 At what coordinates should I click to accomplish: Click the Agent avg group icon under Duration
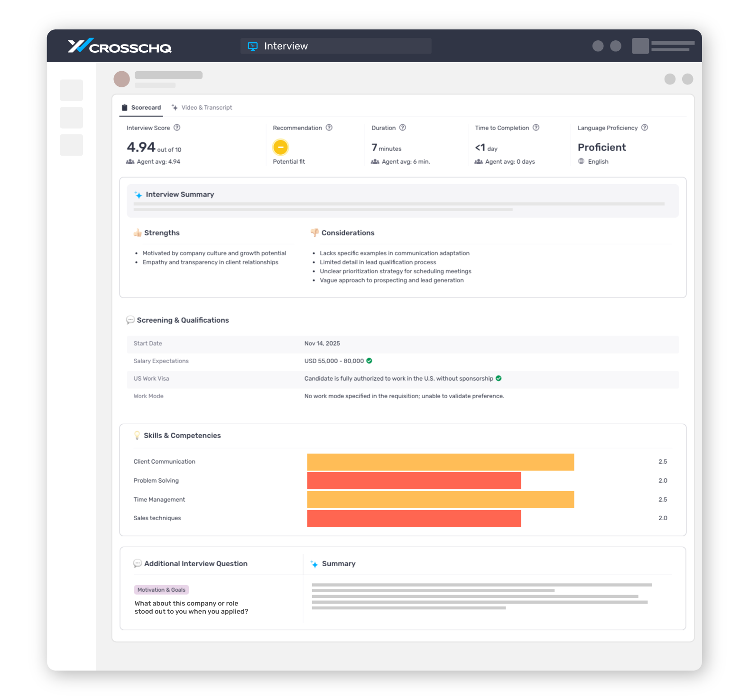pyautogui.click(x=375, y=162)
